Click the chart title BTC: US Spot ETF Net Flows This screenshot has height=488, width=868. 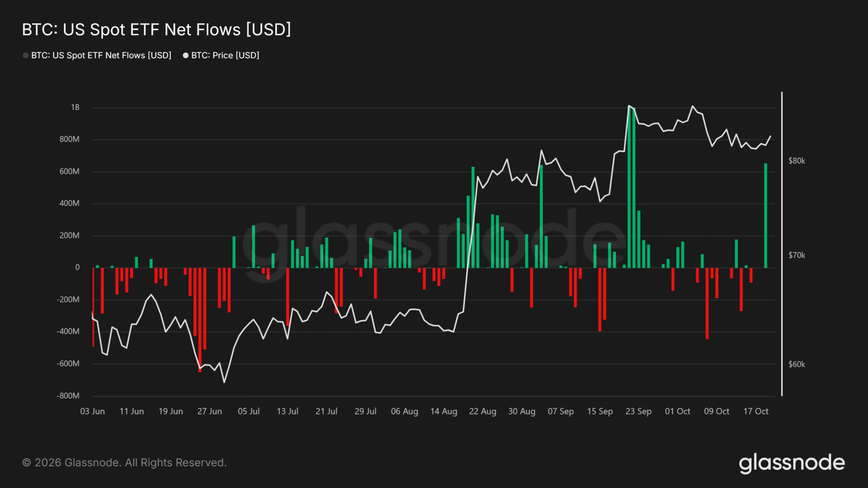[156, 29]
